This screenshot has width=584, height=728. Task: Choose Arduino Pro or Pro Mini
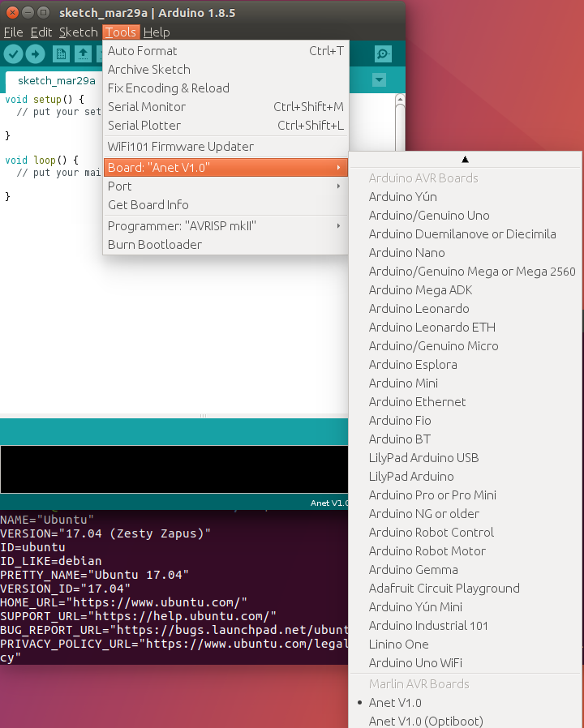[x=466, y=495]
